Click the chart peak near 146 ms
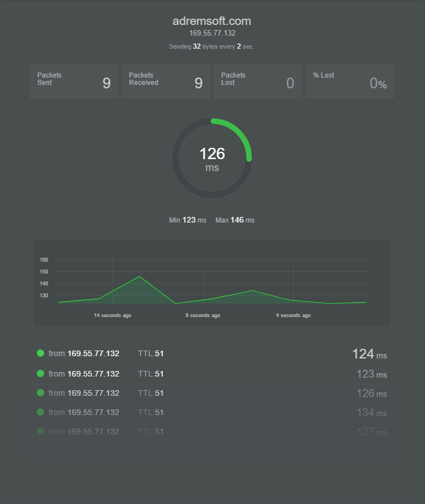This screenshot has height=504, width=425. [139, 276]
